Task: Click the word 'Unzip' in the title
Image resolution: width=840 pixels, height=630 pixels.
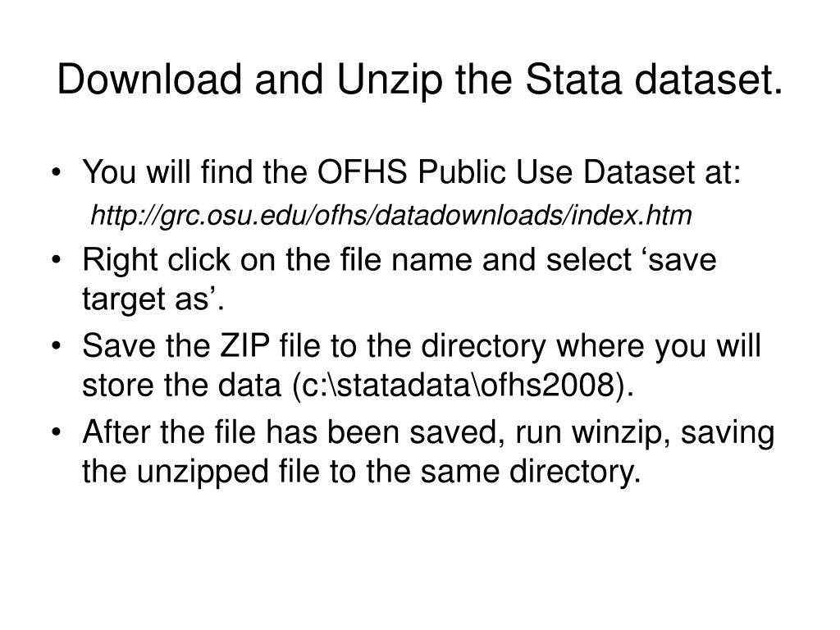Action: pyautogui.click(x=390, y=80)
